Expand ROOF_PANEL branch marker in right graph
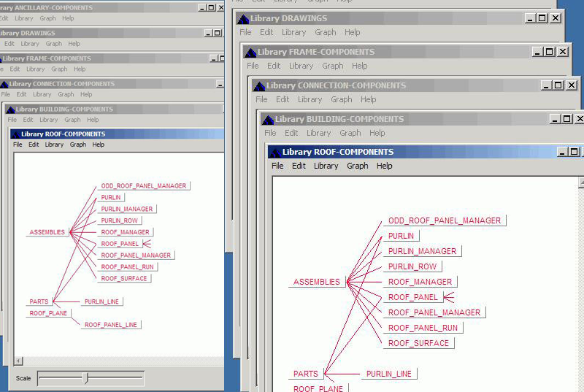584x392 pixels. 449,297
